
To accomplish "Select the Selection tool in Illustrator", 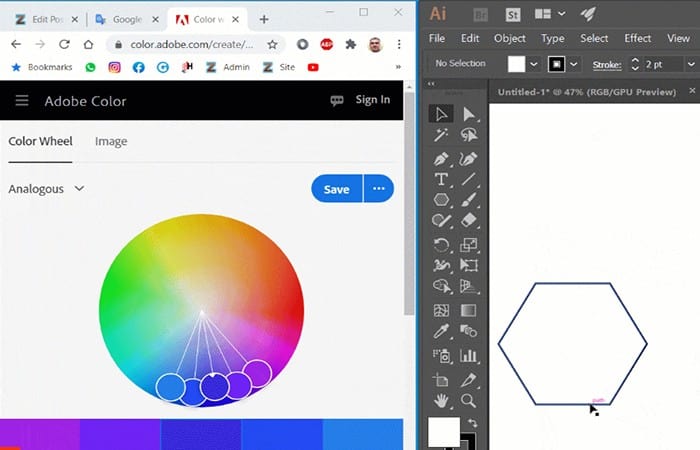I will [x=441, y=114].
